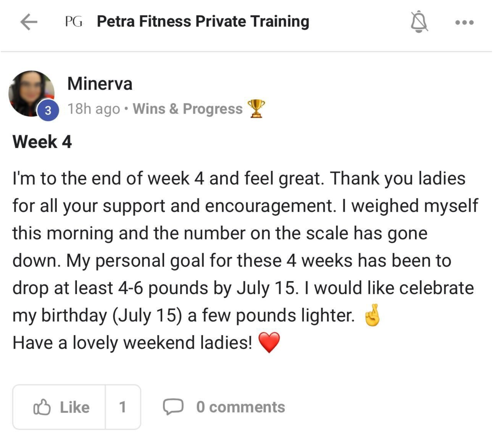
Task: Open the Week 4 post title
Action: coord(42,142)
